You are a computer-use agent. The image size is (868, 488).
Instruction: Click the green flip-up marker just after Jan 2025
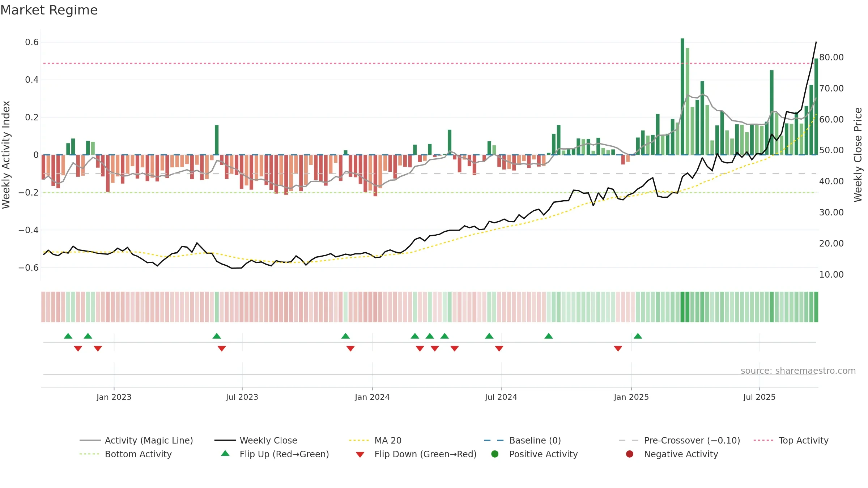(x=638, y=336)
